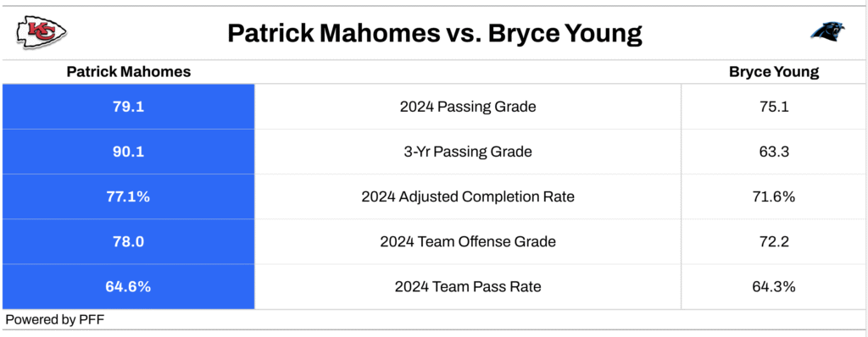Click Mahomes 78.0 team offense cell
The height and width of the screenshot is (337, 868).
tap(129, 242)
